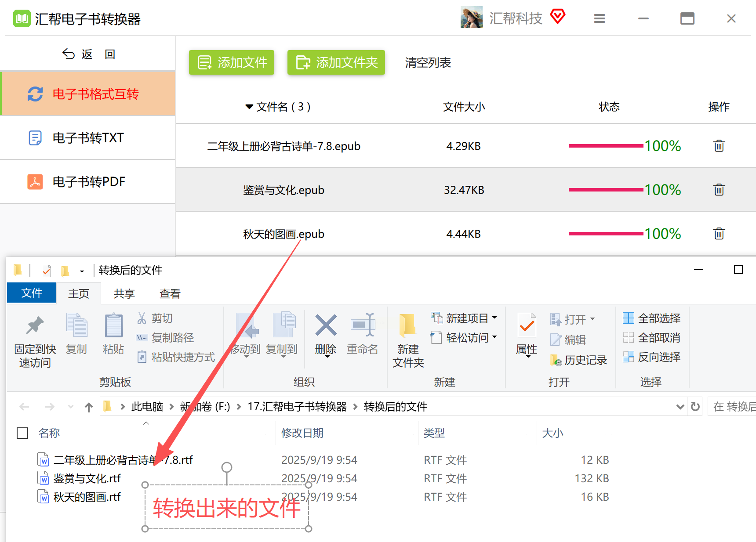Switch to the 主页 ribbon tab
Image resolution: width=756 pixels, height=542 pixels.
(x=79, y=293)
